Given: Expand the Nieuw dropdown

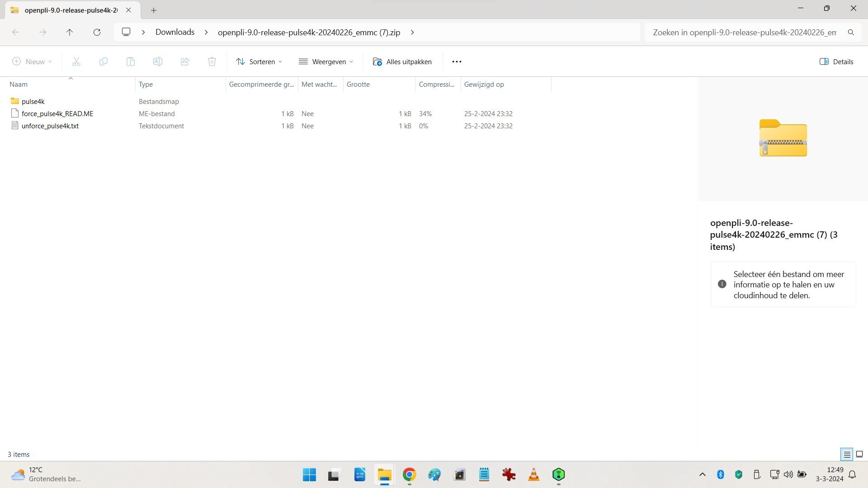Looking at the screenshot, I should pyautogui.click(x=32, y=61).
